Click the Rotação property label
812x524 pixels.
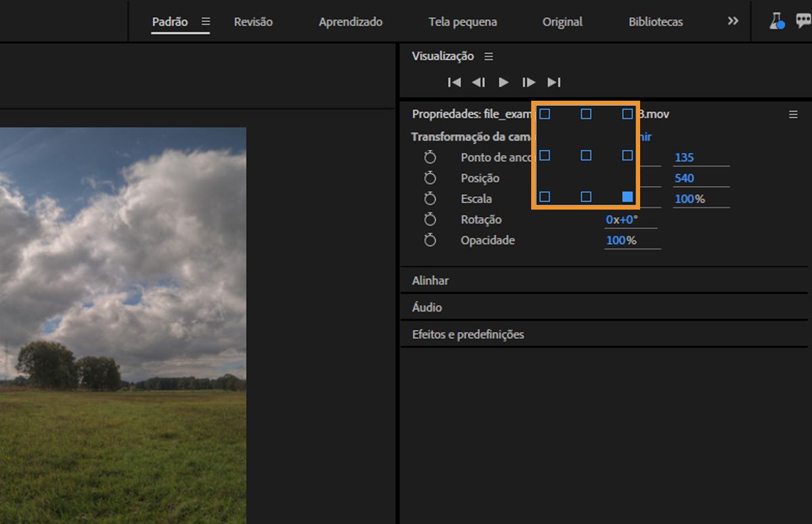(x=481, y=220)
